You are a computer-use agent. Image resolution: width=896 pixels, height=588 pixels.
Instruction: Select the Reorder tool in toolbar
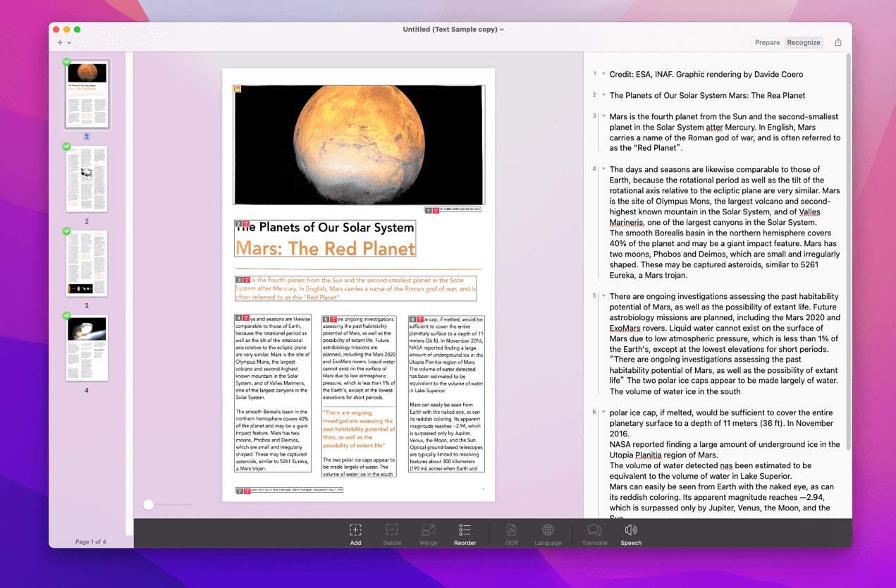point(465,530)
